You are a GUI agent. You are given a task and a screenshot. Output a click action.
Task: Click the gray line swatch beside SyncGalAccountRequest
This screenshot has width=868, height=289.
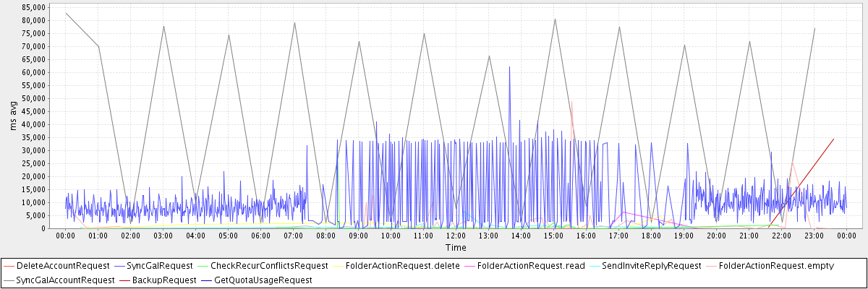point(9,280)
